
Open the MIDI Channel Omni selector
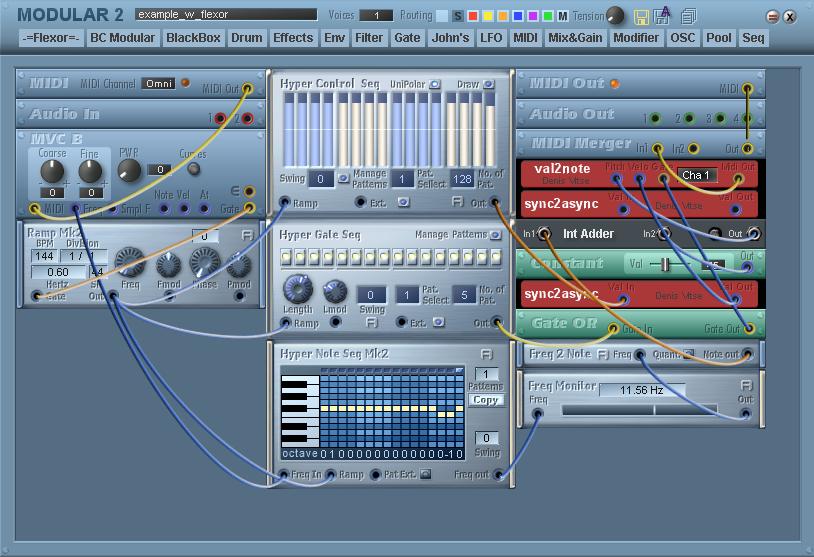coord(159,84)
